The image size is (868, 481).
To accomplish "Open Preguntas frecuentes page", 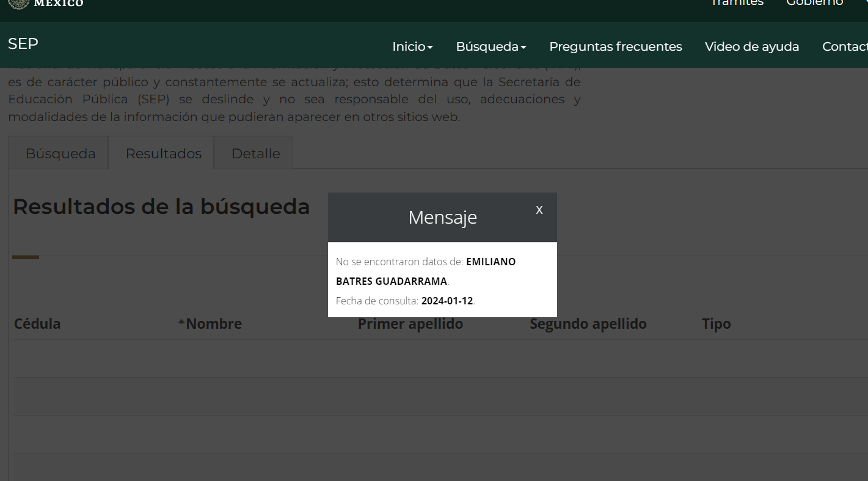I will pyautogui.click(x=615, y=47).
